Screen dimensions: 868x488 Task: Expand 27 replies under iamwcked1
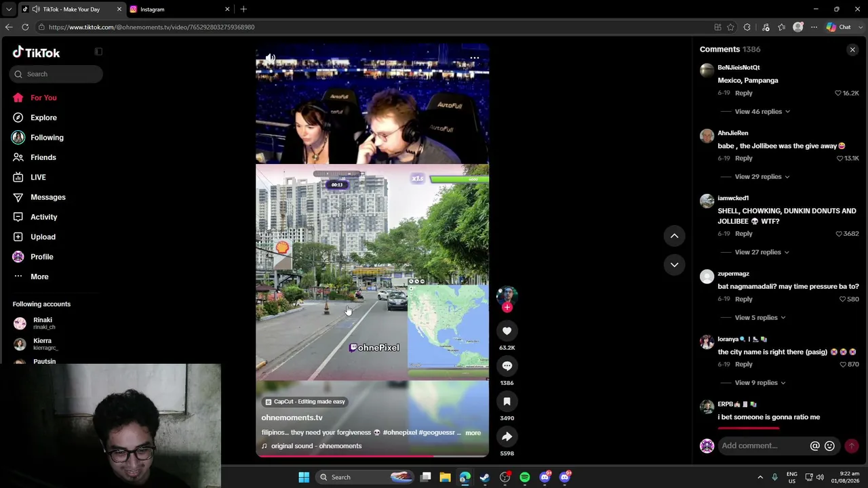762,252
